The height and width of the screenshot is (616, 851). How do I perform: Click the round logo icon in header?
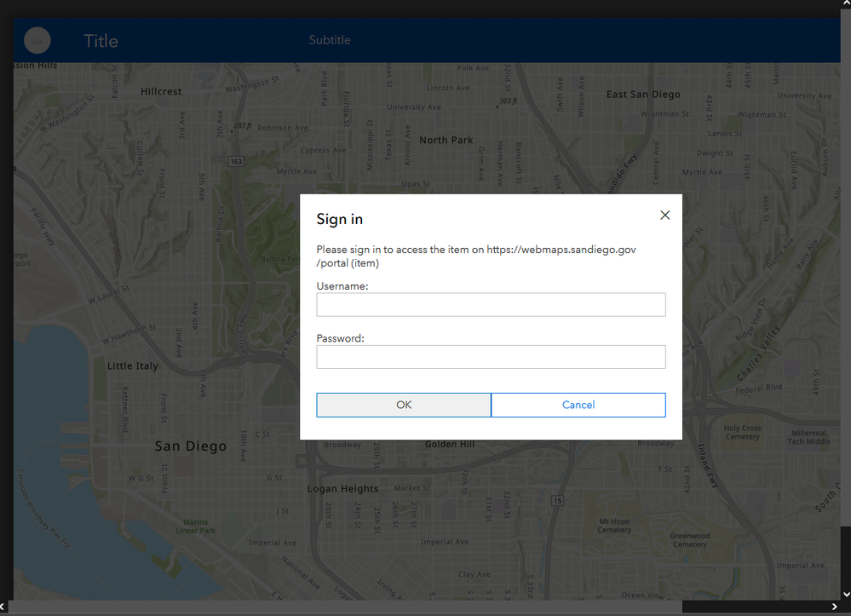click(37, 40)
